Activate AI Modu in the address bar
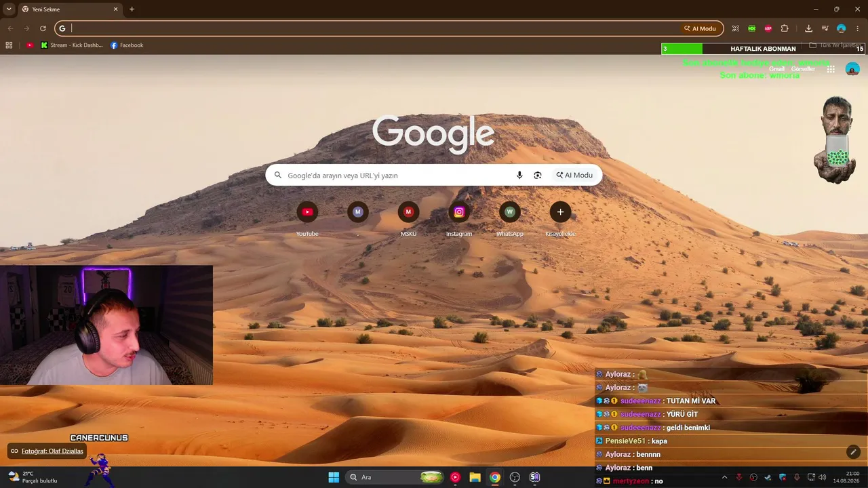Viewport: 868px width, 488px height. [x=700, y=28]
